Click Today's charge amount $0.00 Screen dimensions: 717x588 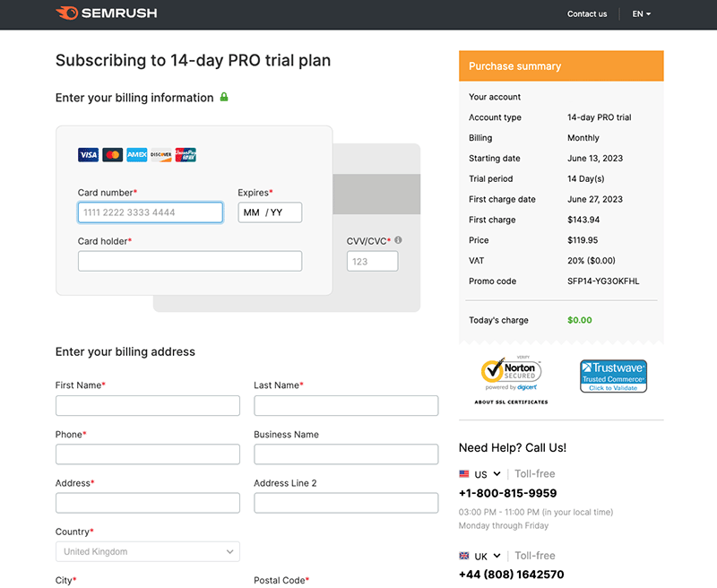tap(579, 320)
